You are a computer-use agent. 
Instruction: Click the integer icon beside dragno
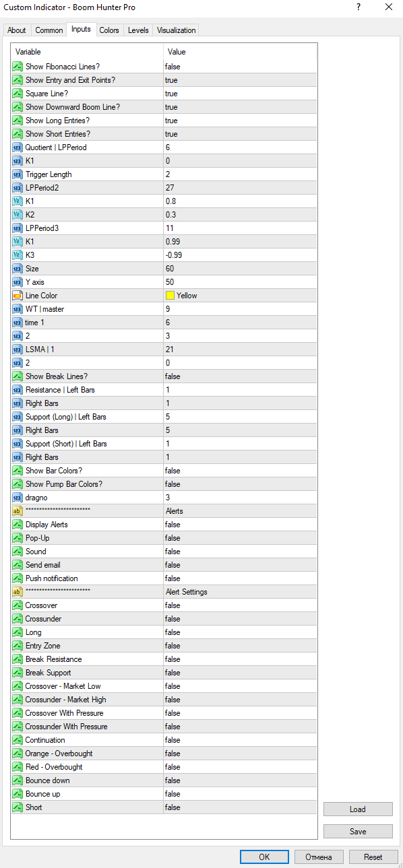pyautogui.click(x=18, y=498)
